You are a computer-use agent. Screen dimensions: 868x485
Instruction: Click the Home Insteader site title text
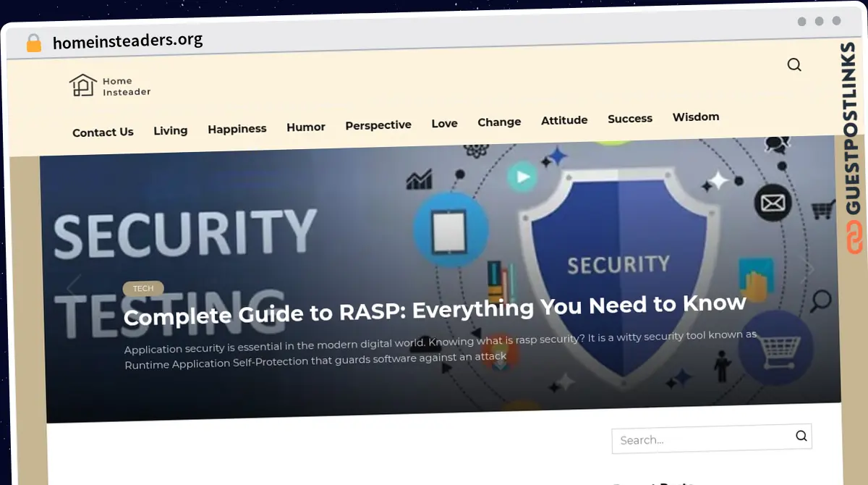[127, 87]
